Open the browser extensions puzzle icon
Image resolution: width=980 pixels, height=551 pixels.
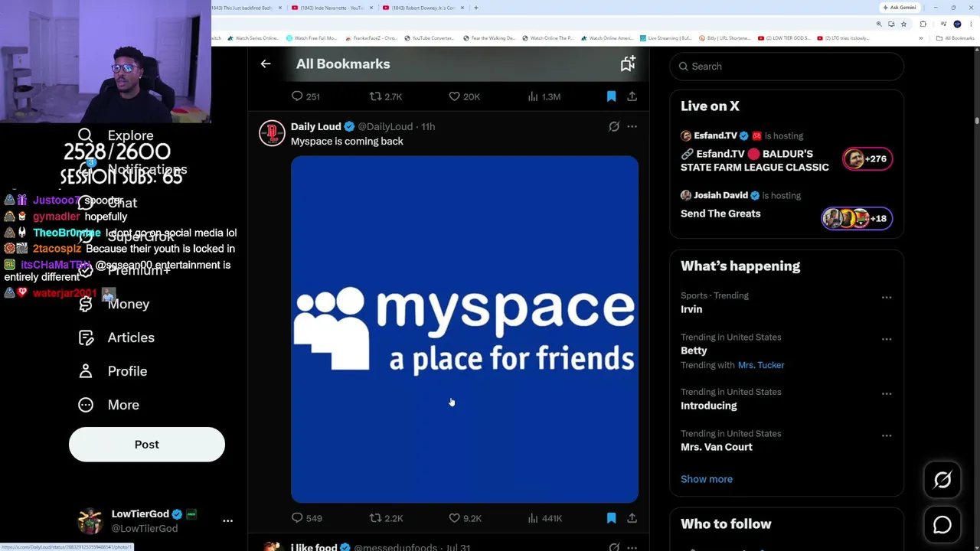923,24
